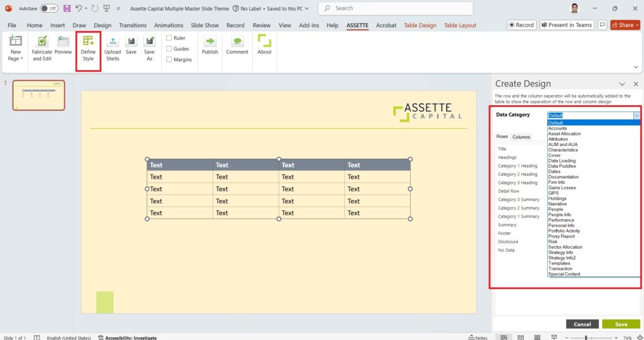Open the Table Layout tab
This screenshot has height=340, width=644.
460,25
